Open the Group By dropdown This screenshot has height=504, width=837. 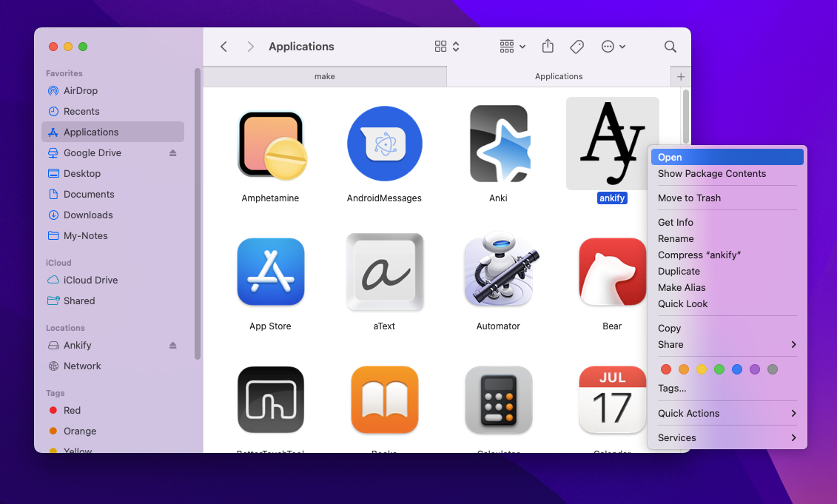click(x=512, y=47)
